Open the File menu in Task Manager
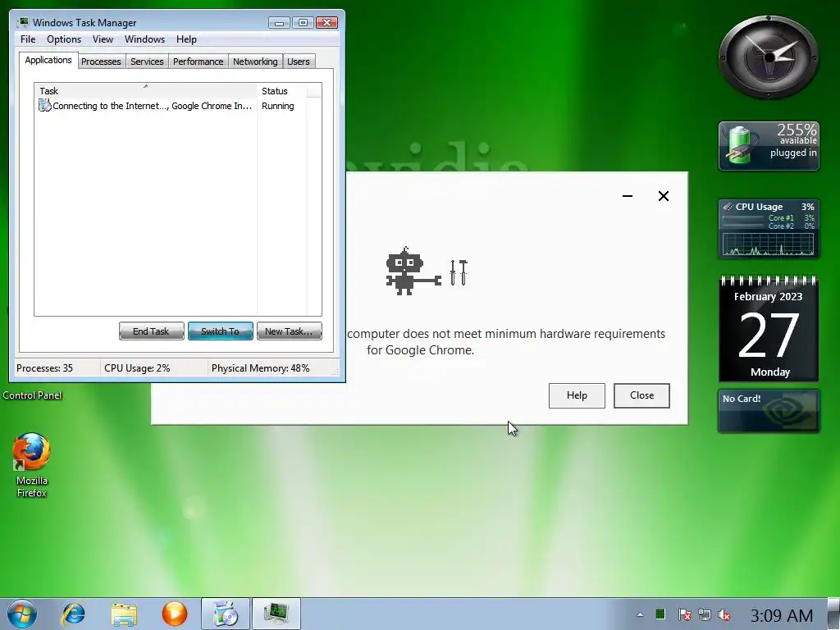Screen dimensions: 840x630 tap(28, 39)
